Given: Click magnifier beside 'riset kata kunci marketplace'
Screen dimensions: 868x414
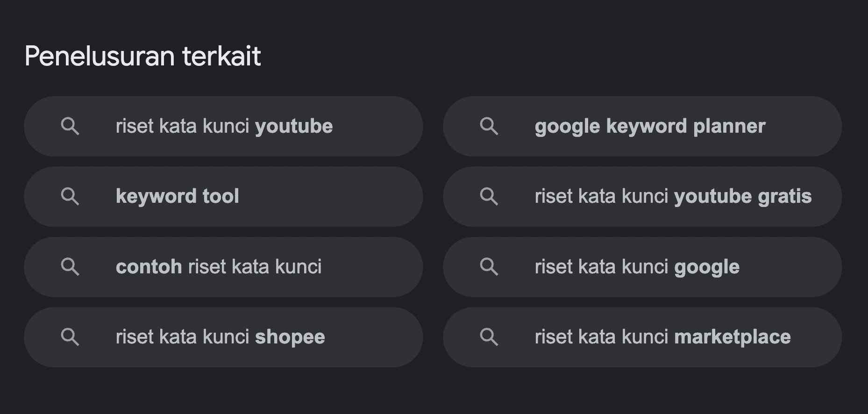Looking at the screenshot, I should pyautogui.click(x=489, y=337).
